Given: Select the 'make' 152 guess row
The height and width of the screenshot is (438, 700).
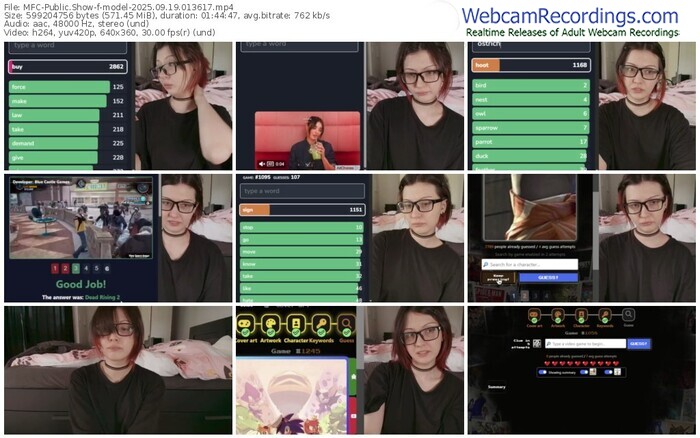Looking at the screenshot, I should click(67, 101).
